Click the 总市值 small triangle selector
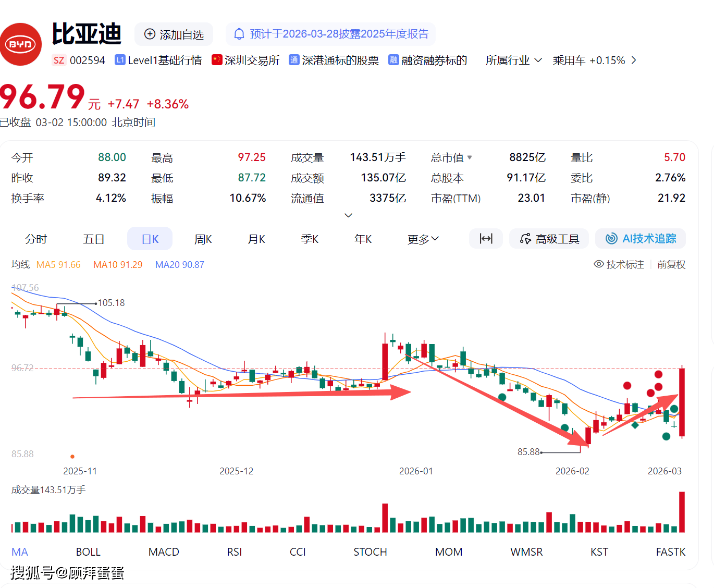This screenshot has height=588, width=714. (470, 157)
